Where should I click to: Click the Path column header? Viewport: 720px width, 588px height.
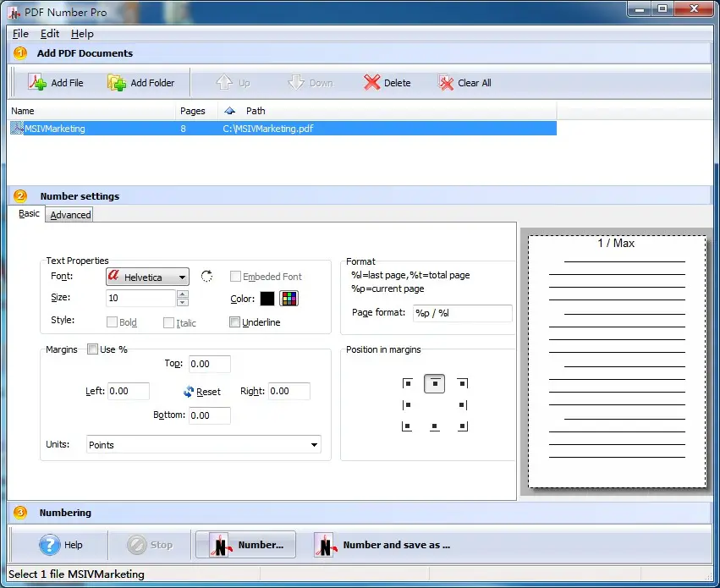tap(387, 111)
